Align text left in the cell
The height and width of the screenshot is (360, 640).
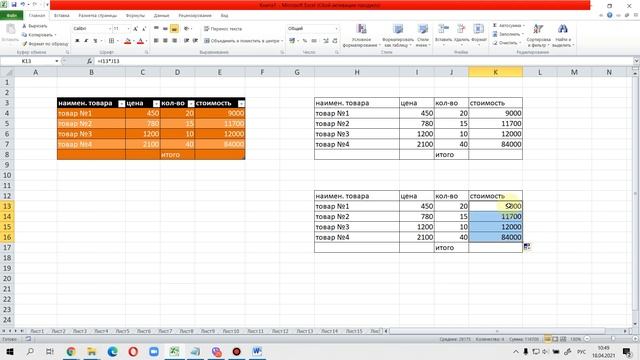point(156,41)
